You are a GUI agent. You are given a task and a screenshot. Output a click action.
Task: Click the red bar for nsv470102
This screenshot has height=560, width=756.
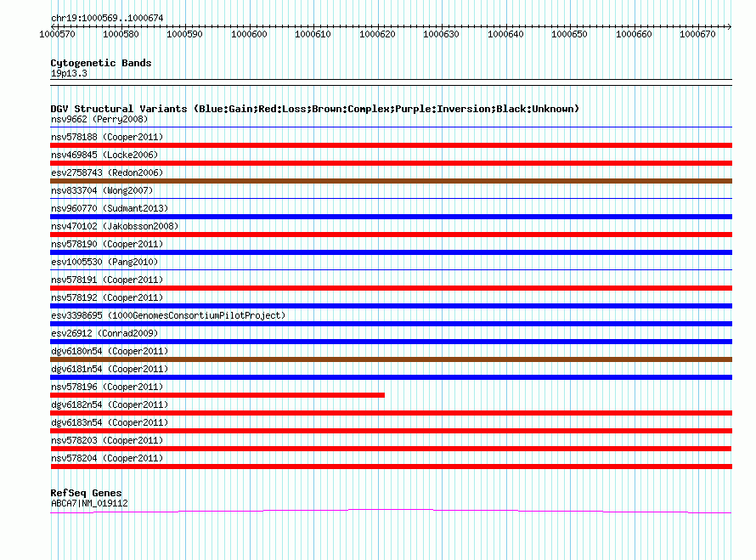point(391,235)
